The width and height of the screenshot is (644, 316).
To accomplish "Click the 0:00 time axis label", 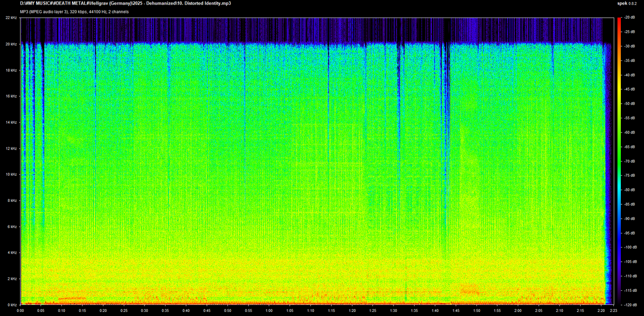I will 21,310.
